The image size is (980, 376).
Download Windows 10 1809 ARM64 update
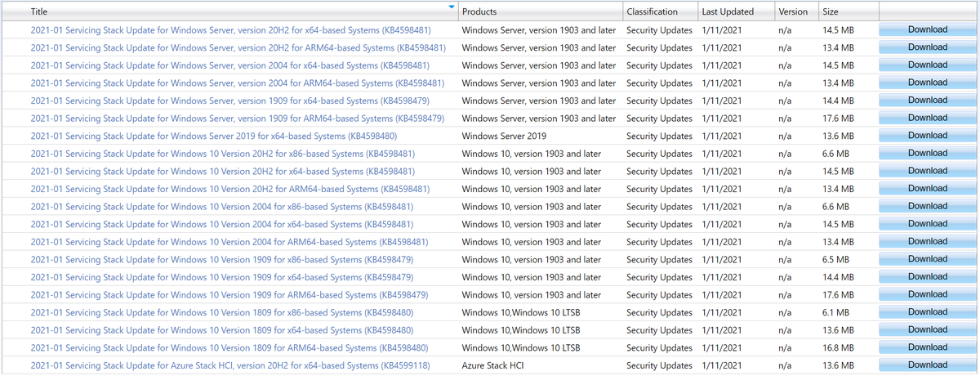tap(928, 347)
